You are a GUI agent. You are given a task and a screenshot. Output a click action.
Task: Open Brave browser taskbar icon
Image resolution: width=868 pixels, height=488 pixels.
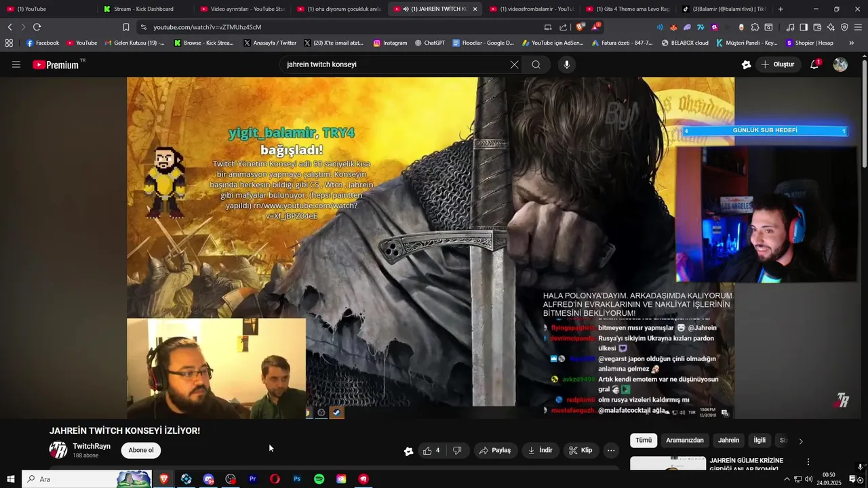click(x=163, y=479)
